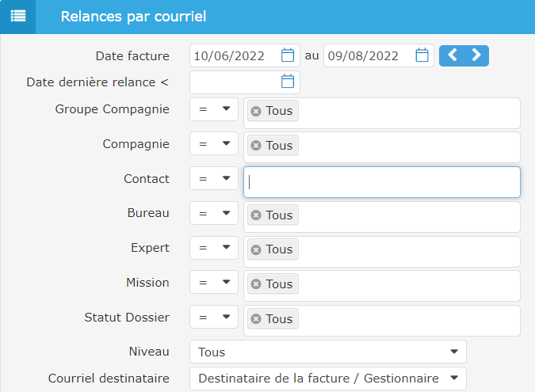Remove 'Tous' tag from Expert field
This screenshot has height=392, width=535.
(256, 250)
